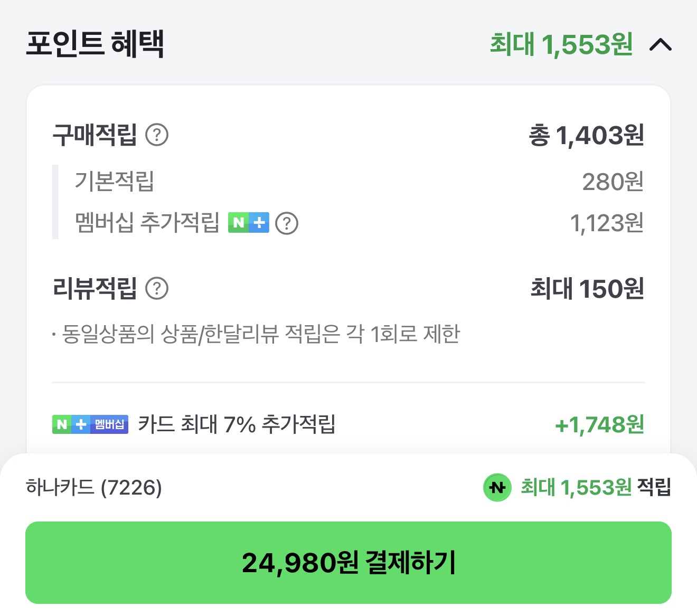Open the 리뷰적립 help icon
Screen dimensions: 697x616
coord(157,289)
